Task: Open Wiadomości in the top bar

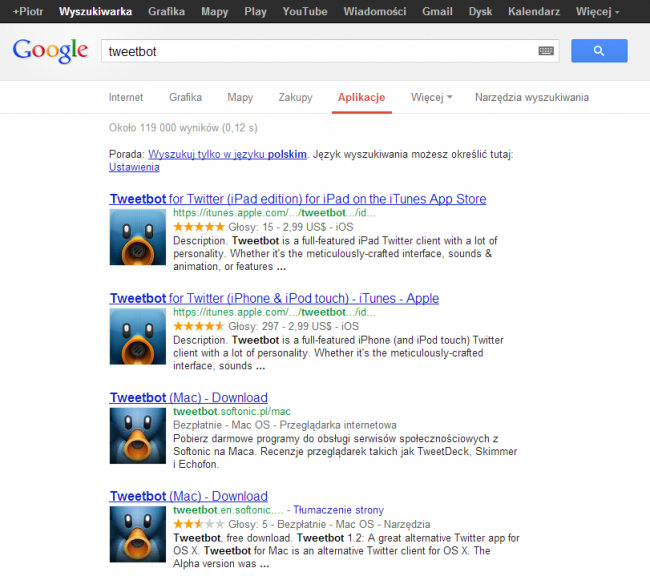Action: (375, 12)
